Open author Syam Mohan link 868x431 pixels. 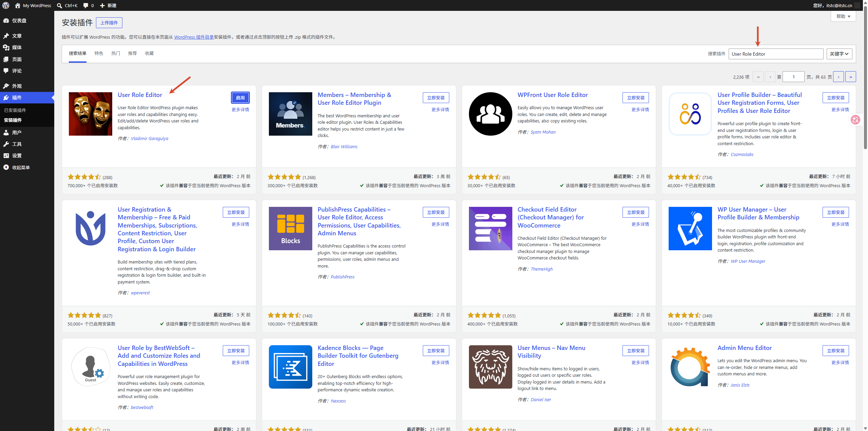(543, 132)
